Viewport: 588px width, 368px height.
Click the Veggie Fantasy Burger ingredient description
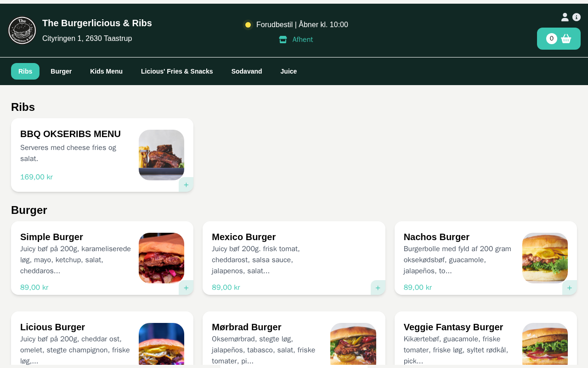(456, 350)
